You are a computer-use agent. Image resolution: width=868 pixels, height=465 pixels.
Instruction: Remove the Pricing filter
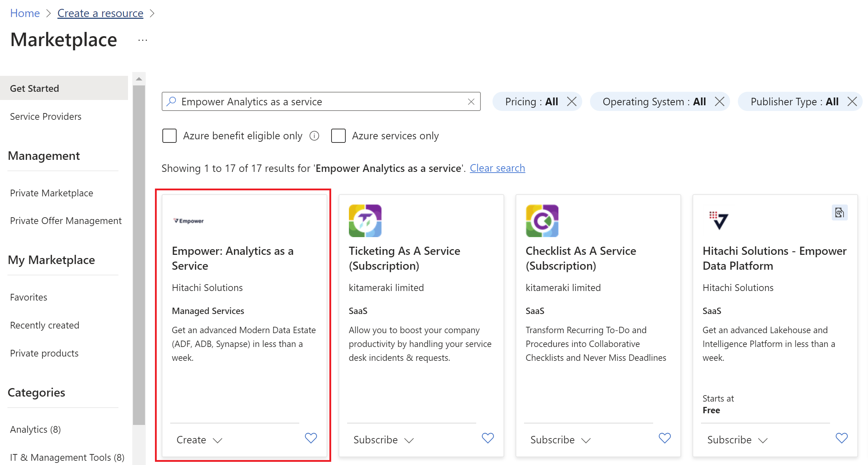[572, 102]
